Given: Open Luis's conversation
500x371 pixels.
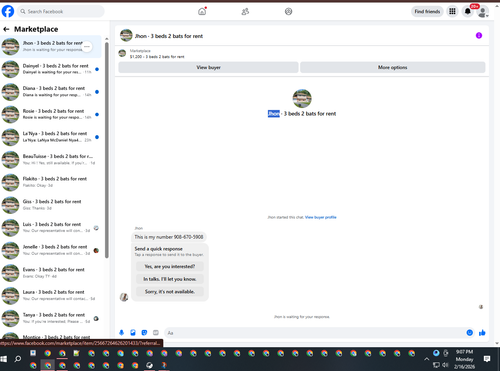Looking at the screenshot, I should pyautogui.click(x=51, y=228).
